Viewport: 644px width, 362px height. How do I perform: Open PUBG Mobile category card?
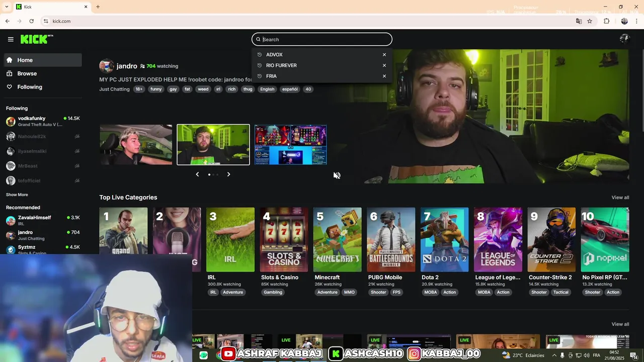tap(391, 240)
